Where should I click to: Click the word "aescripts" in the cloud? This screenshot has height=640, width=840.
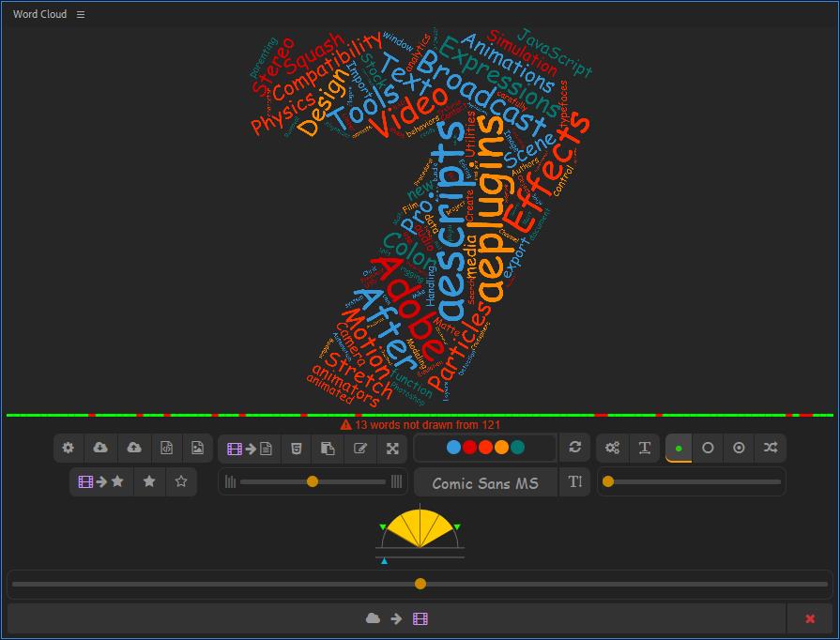pos(451,220)
